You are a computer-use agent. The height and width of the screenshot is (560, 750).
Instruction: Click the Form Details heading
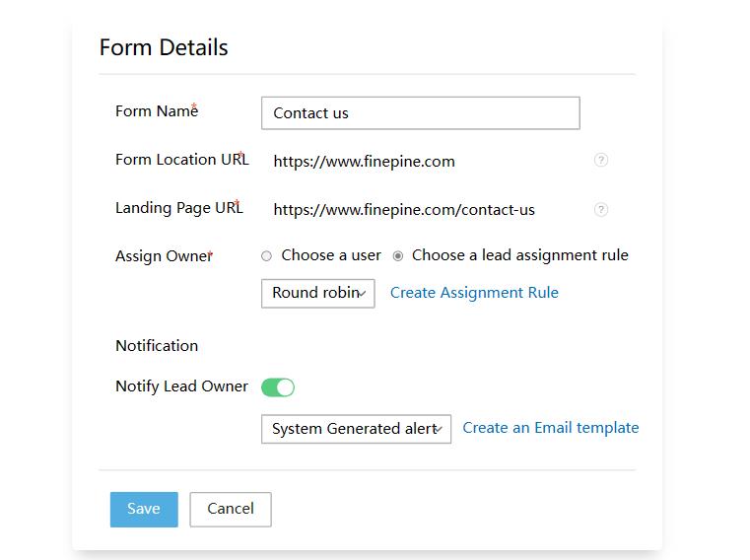tap(164, 47)
